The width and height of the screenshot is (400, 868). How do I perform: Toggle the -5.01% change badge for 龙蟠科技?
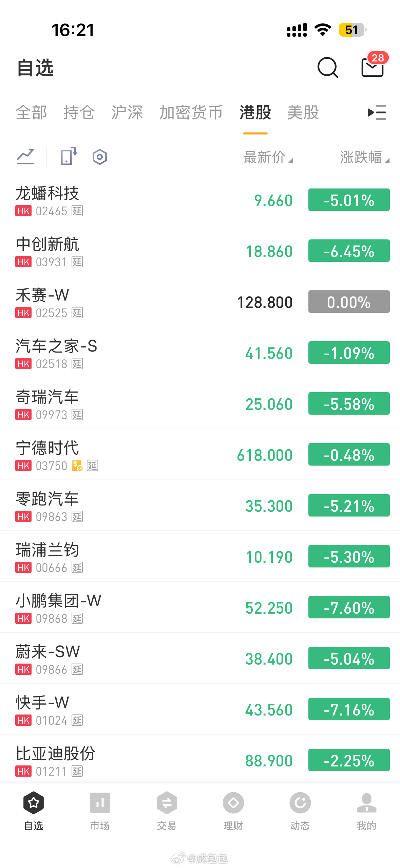(349, 200)
